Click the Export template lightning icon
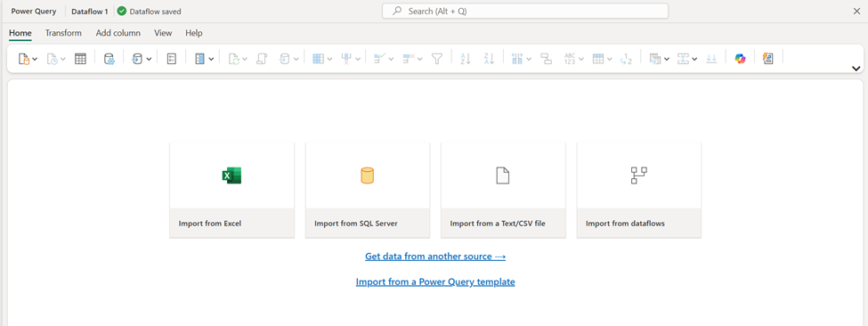 [x=767, y=59]
